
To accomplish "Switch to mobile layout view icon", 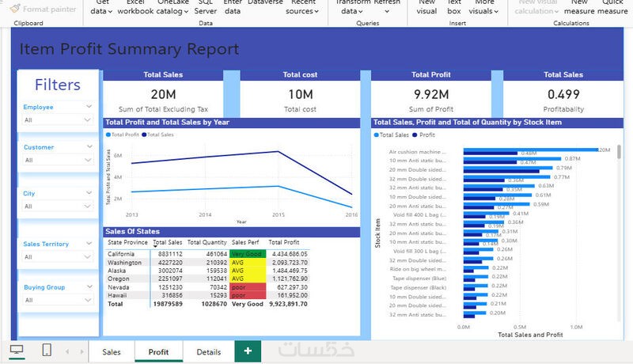I will coord(47,350).
